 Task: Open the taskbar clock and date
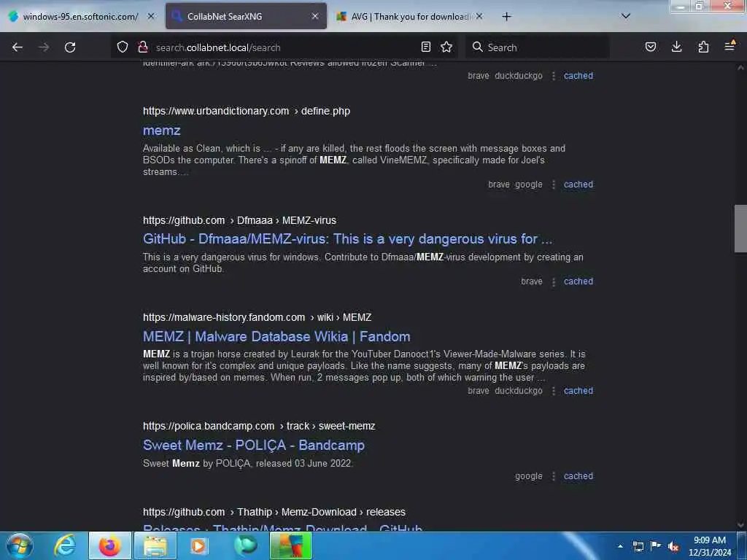click(x=709, y=546)
